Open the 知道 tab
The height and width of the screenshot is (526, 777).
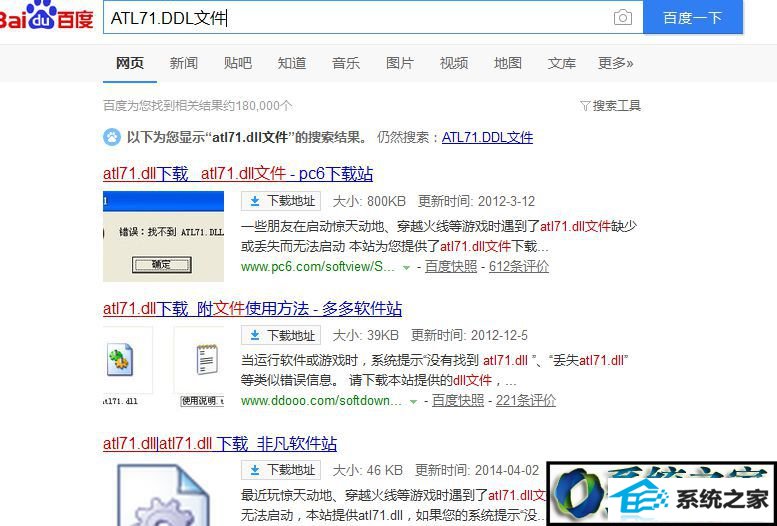pos(292,63)
